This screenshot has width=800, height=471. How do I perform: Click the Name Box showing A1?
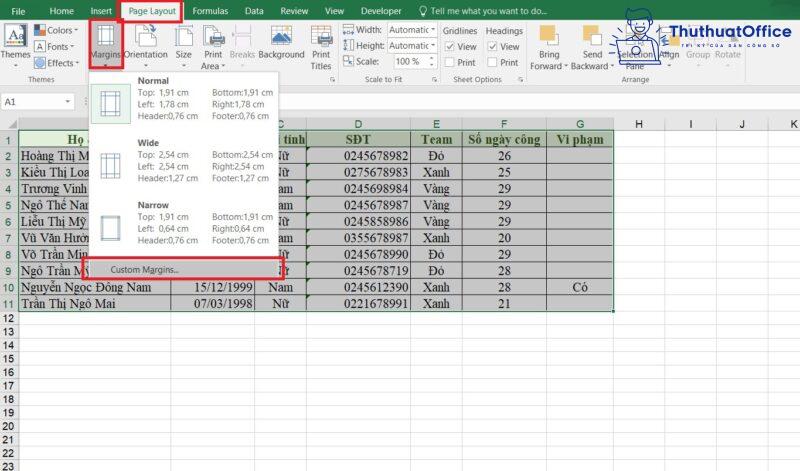(x=32, y=102)
